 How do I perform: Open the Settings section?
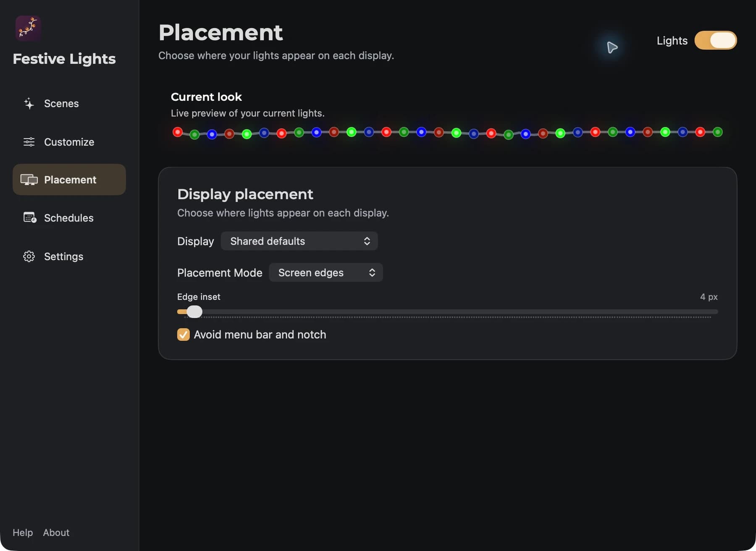[69, 256]
